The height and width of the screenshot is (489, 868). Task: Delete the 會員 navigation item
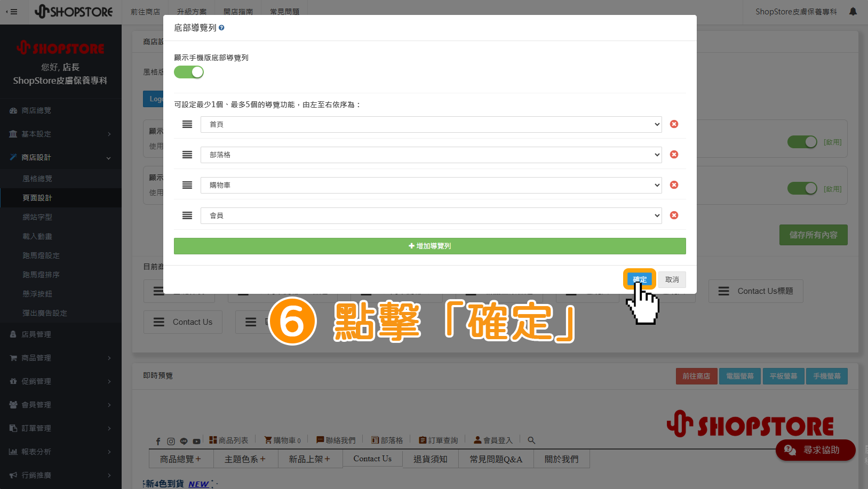coord(674,215)
